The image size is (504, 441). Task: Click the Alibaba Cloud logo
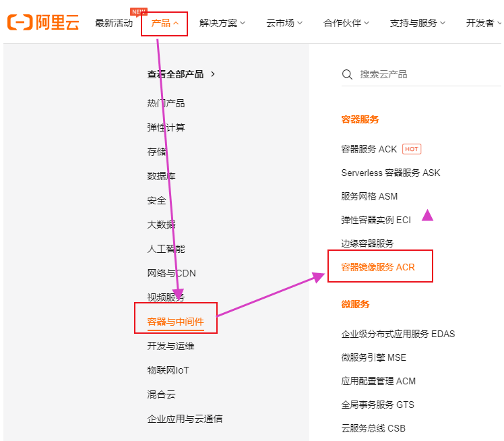pos(43,23)
